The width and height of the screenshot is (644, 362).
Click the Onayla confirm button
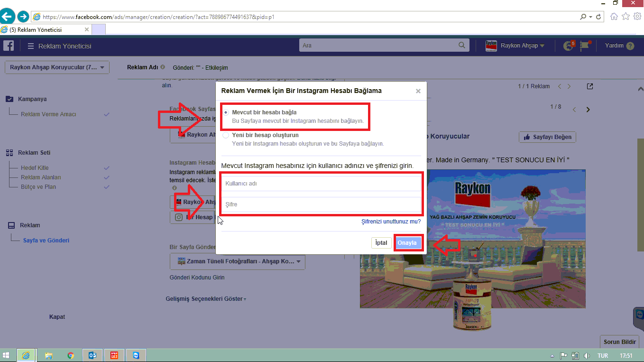(407, 243)
